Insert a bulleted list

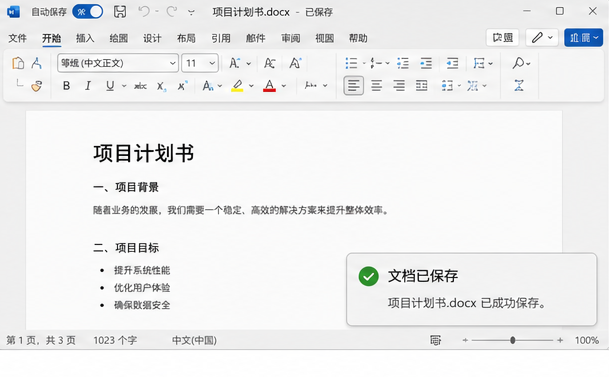351,63
